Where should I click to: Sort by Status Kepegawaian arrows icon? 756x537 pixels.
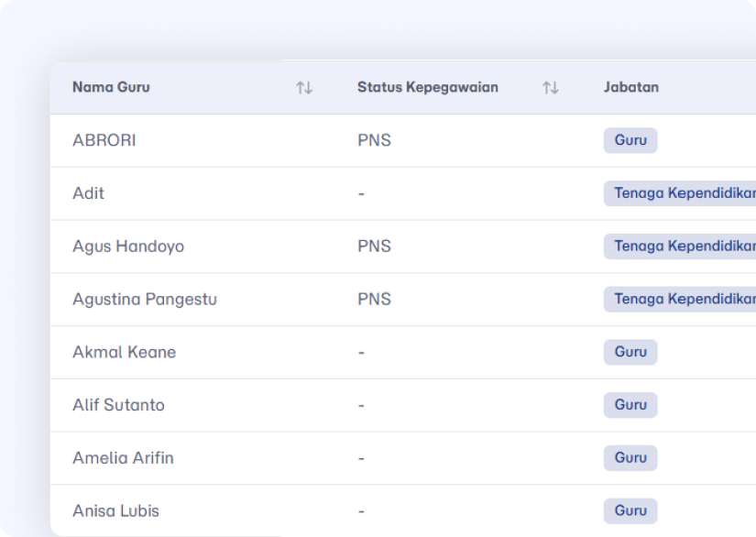[x=550, y=88]
